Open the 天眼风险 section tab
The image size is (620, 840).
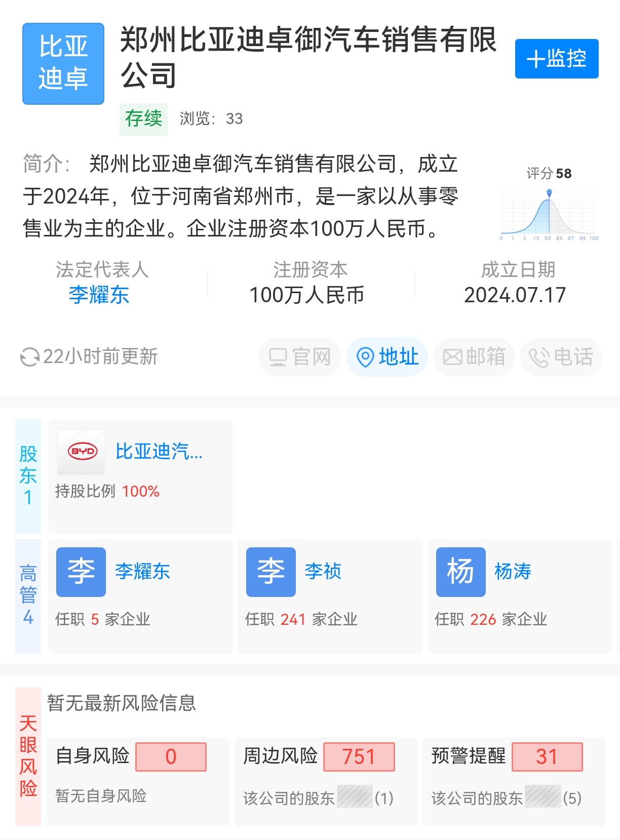click(28, 756)
